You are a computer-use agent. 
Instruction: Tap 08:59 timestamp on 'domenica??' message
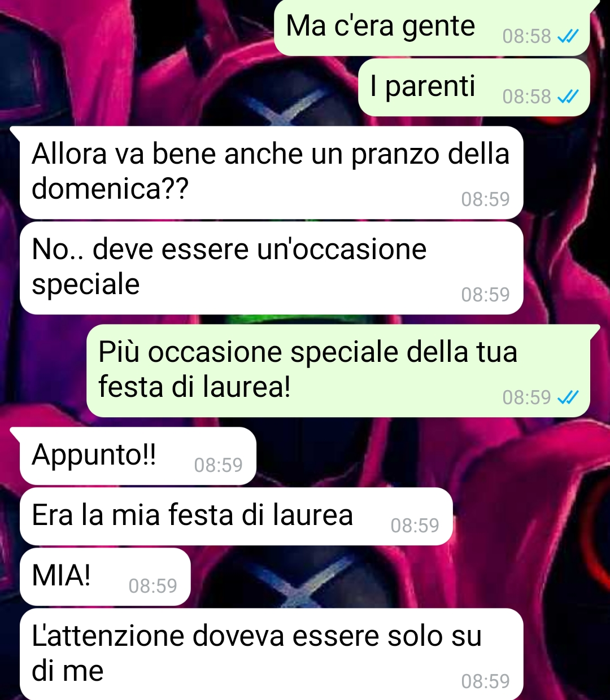coord(485,199)
